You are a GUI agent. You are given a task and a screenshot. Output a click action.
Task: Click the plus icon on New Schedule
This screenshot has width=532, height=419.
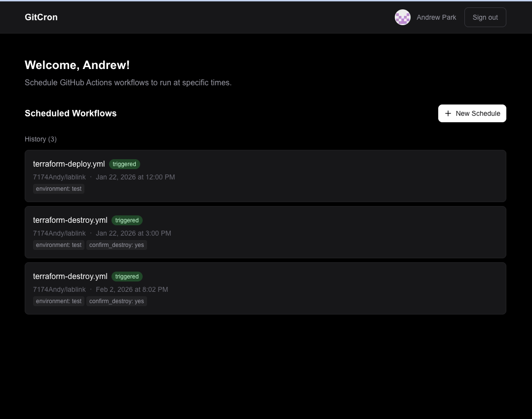[x=448, y=113]
